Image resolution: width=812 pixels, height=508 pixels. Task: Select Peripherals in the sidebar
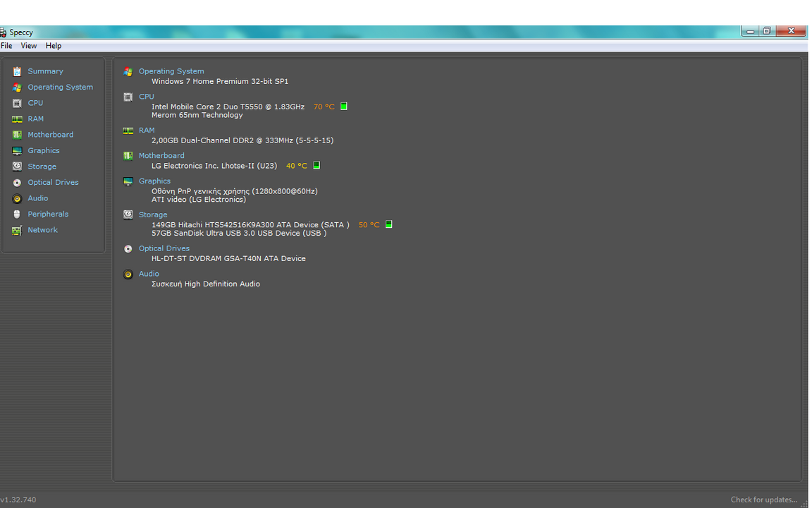coord(48,214)
